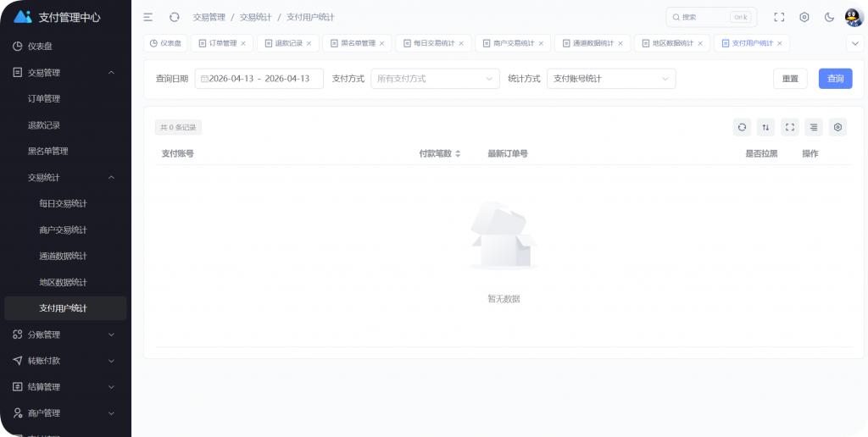Expand 分账管理 sidebar menu
The height and width of the screenshot is (437, 868).
pyautogui.click(x=65, y=335)
